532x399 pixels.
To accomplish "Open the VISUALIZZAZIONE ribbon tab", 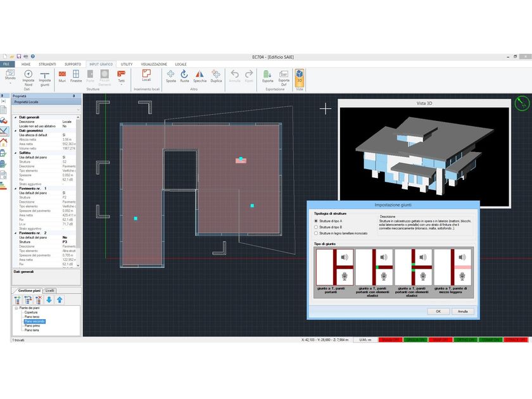I will point(154,64).
